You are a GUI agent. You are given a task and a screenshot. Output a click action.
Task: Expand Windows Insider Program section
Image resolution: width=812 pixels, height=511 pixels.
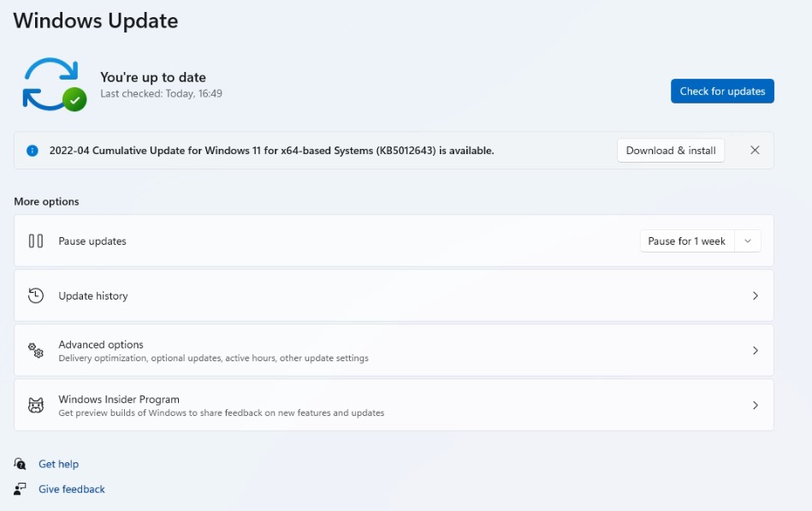756,405
